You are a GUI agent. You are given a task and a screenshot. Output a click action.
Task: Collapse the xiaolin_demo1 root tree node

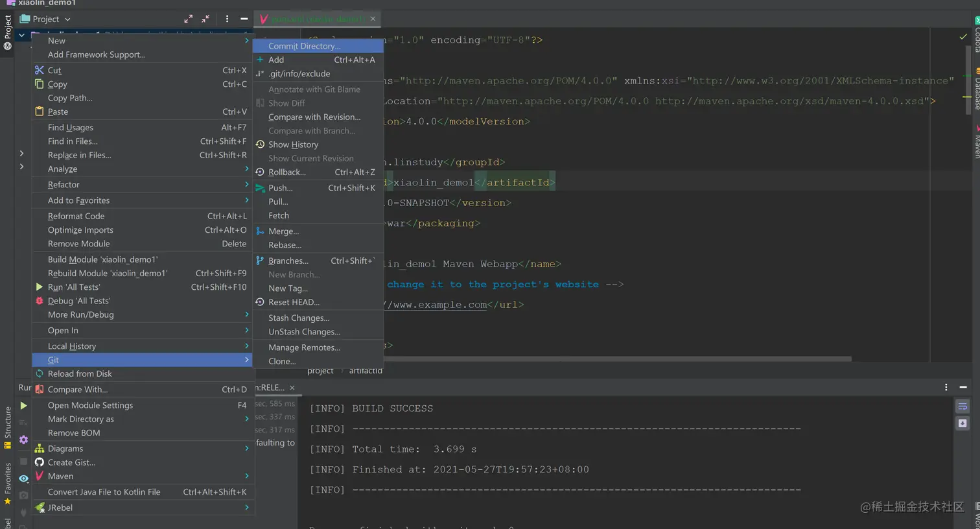point(22,35)
